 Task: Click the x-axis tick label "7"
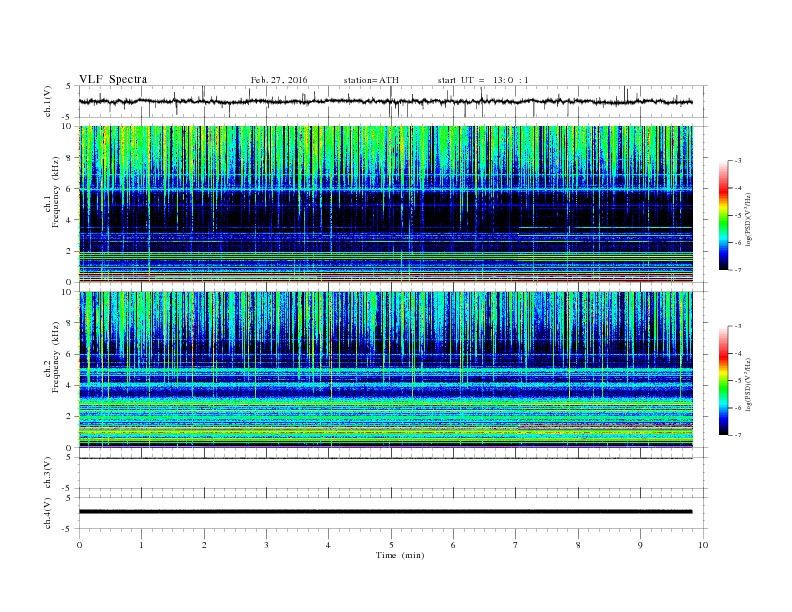[x=516, y=545]
